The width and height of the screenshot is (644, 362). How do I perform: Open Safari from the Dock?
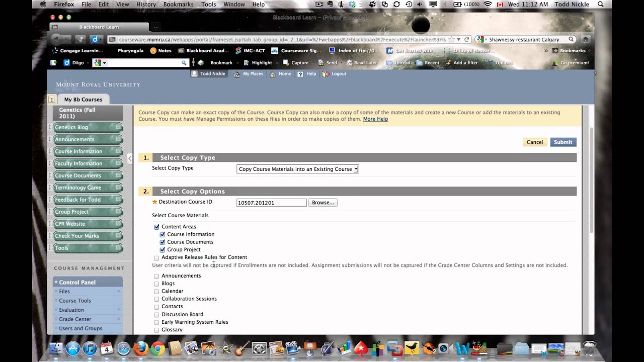coord(124,348)
